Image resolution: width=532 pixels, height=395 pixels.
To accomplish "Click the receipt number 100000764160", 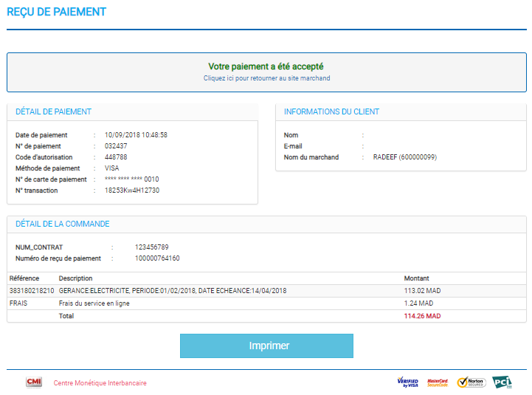I will coord(157,258).
